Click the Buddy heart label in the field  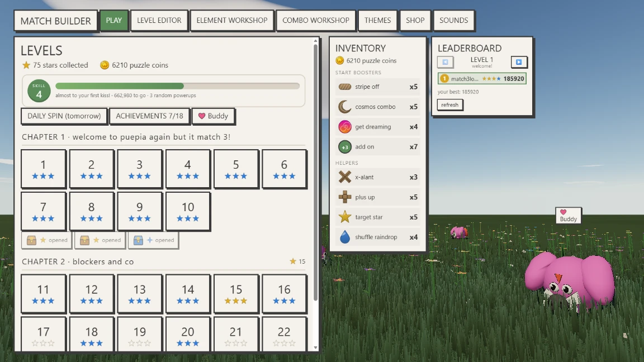pos(568,216)
